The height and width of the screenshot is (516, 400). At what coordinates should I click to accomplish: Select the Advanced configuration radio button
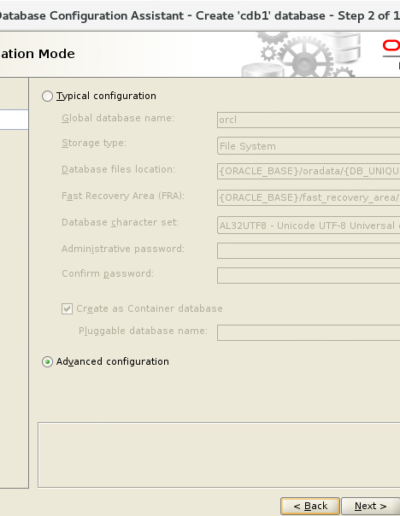tap(47, 362)
